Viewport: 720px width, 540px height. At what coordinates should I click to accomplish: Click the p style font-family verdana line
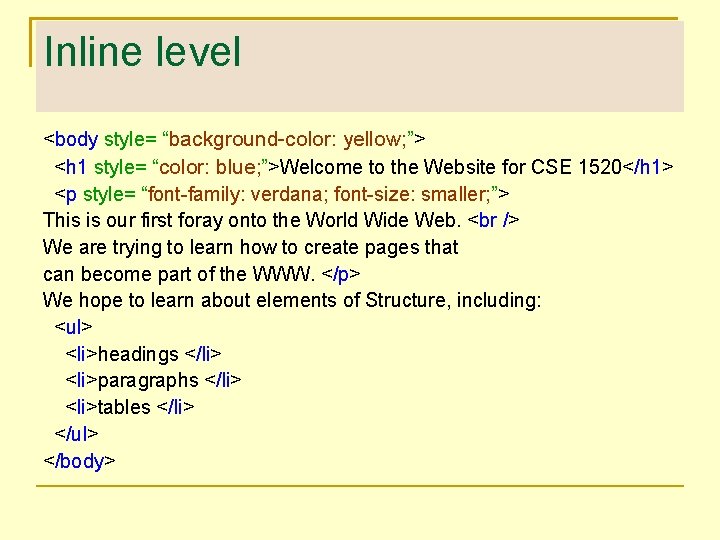tap(281, 194)
